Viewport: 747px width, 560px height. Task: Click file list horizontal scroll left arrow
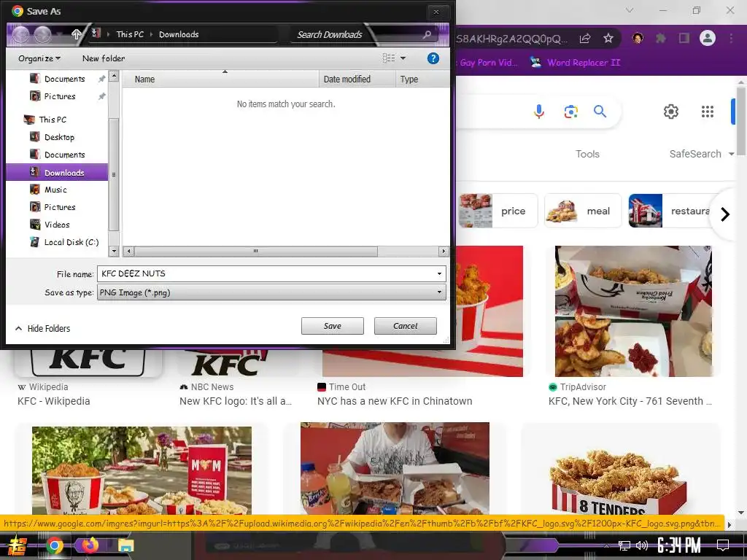128,251
